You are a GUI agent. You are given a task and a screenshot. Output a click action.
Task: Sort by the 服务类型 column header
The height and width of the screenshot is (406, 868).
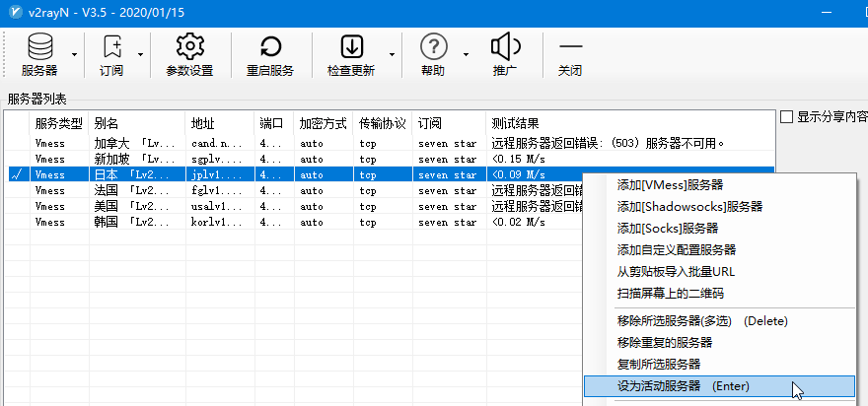(x=58, y=123)
